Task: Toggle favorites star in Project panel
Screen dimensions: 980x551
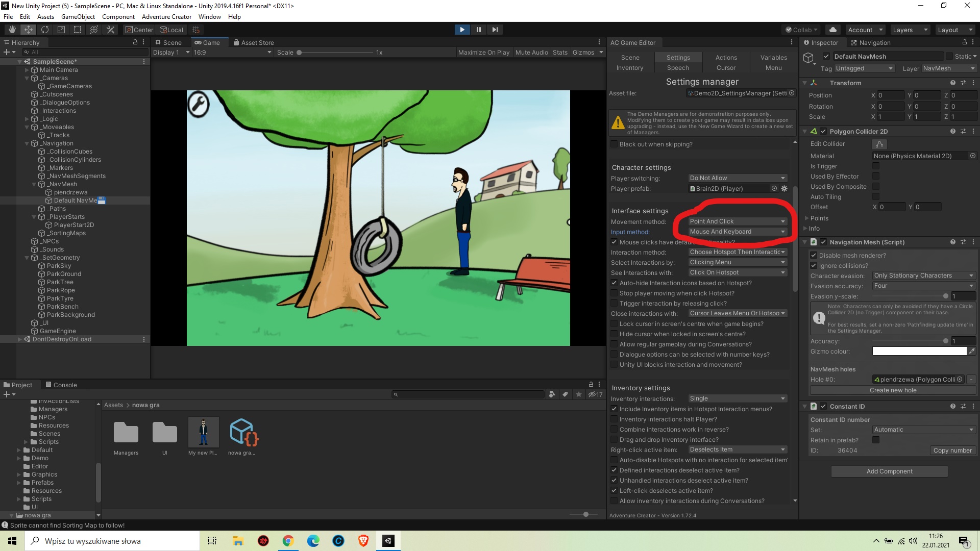Action: [x=578, y=394]
